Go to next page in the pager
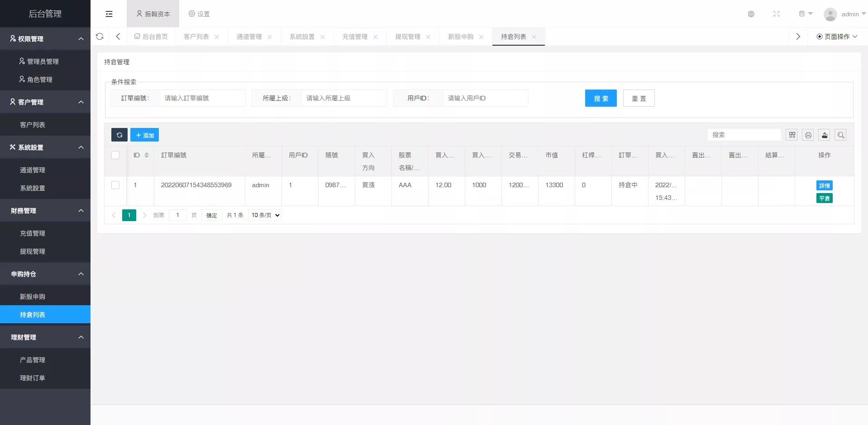The image size is (868, 425). point(144,215)
